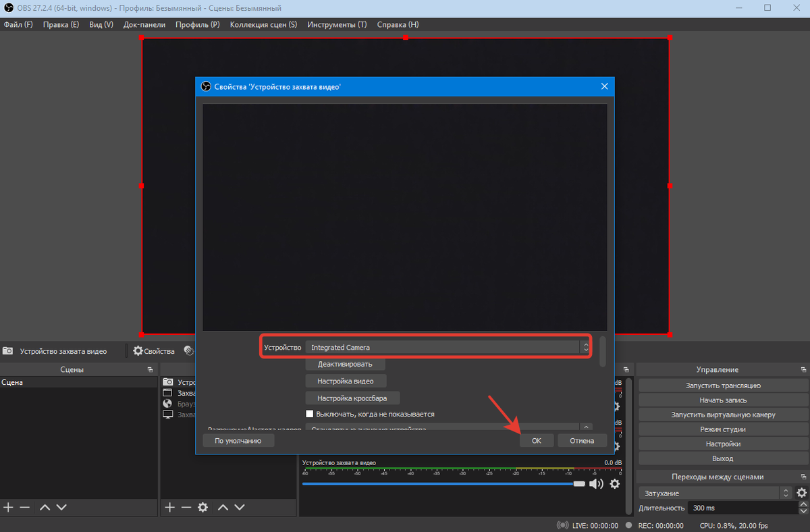This screenshot has height=532, width=810.
Task: Enable 'Выключать, когда не показывается' checkbox
Action: click(310, 414)
